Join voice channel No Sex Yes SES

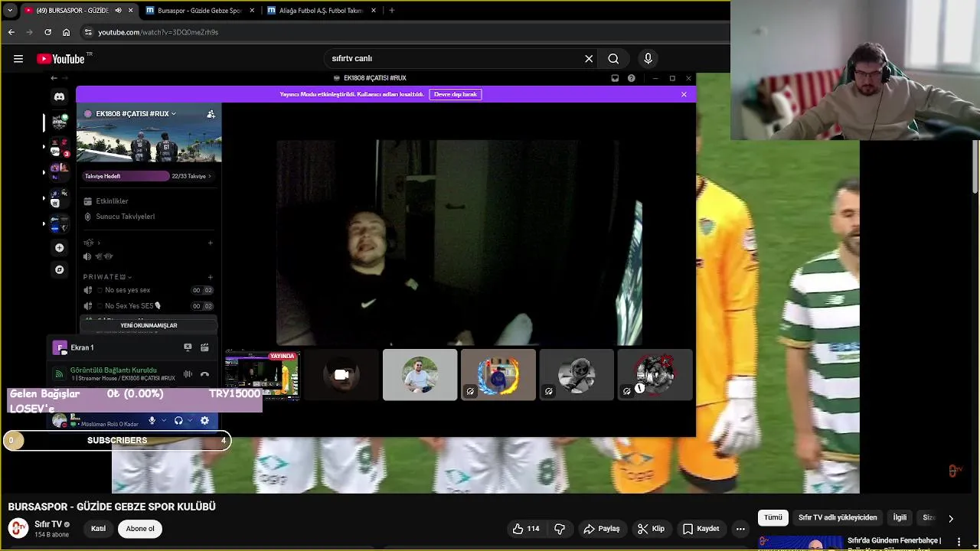149,306
